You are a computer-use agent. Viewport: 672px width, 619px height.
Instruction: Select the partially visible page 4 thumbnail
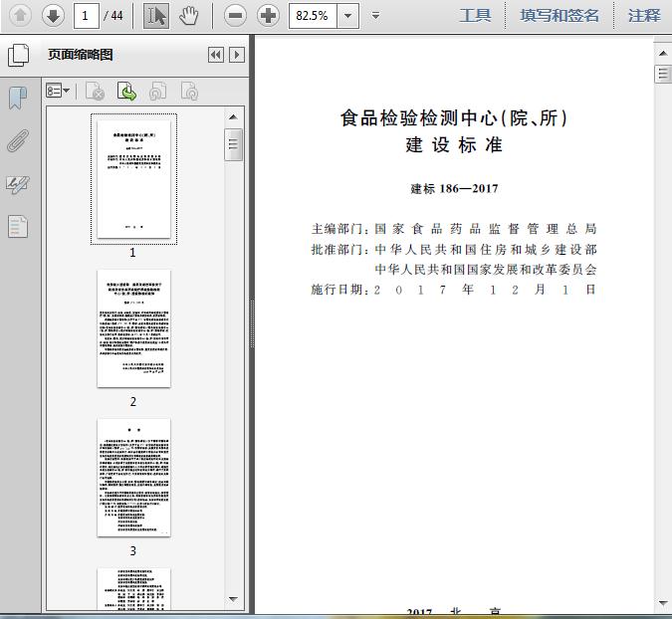click(x=133, y=589)
